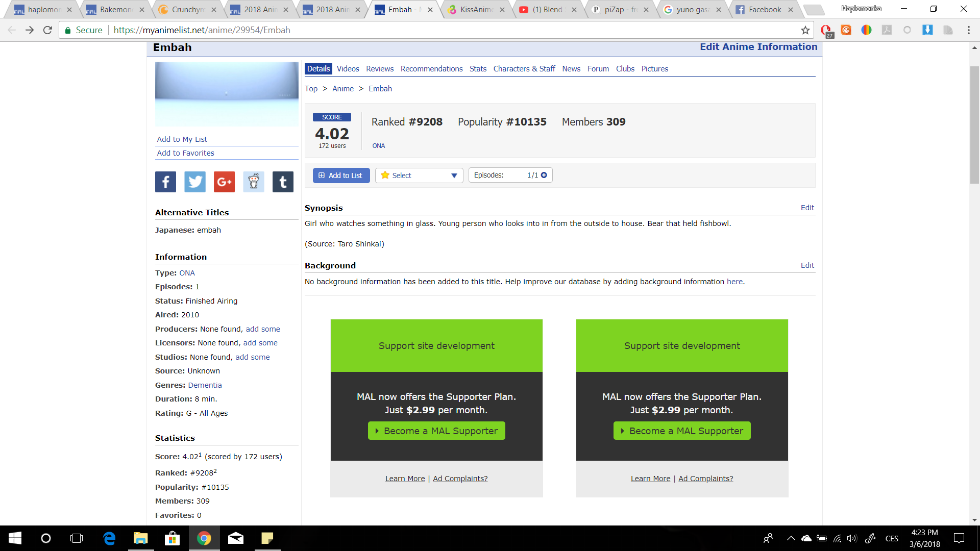Open Characters & Staff tab
The height and width of the screenshot is (551, 980).
524,69
